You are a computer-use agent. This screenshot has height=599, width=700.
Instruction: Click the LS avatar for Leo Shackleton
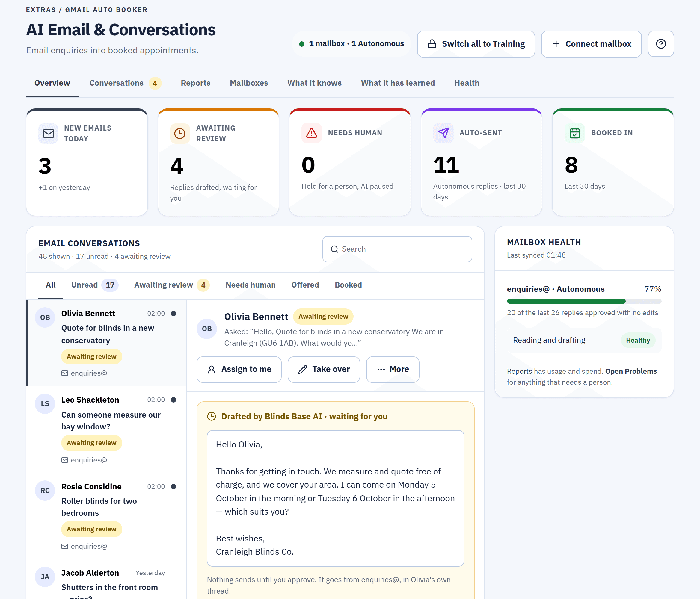[x=45, y=403]
